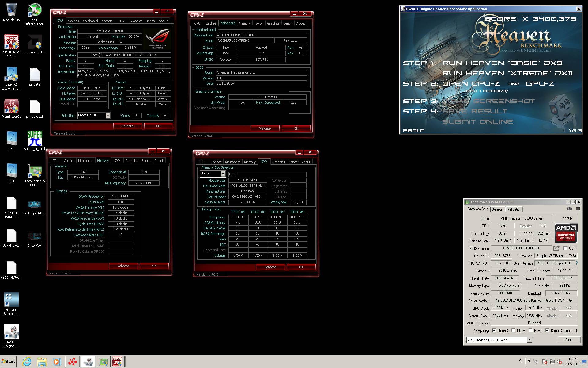Launch Windows Media Player from the taskbar
588x368 pixels.
(56, 362)
